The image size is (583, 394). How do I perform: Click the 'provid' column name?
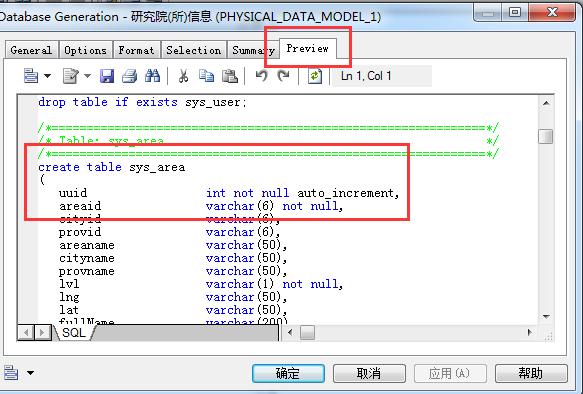pos(80,232)
